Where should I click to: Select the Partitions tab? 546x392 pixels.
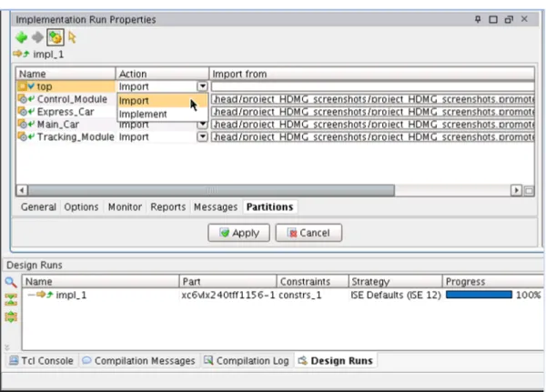tap(270, 206)
